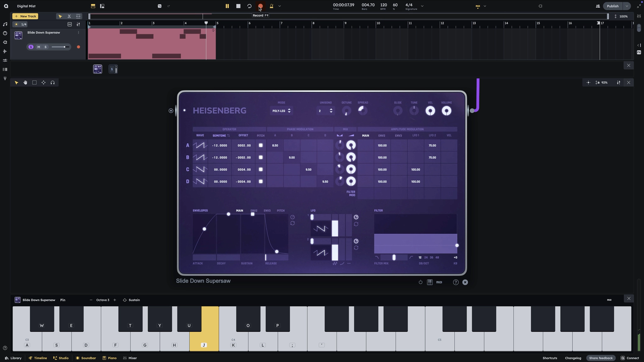Open the time signature dropdown chevron
The width and height of the screenshot is (644, 362).
pyautogui.click(x=422, y=6)
